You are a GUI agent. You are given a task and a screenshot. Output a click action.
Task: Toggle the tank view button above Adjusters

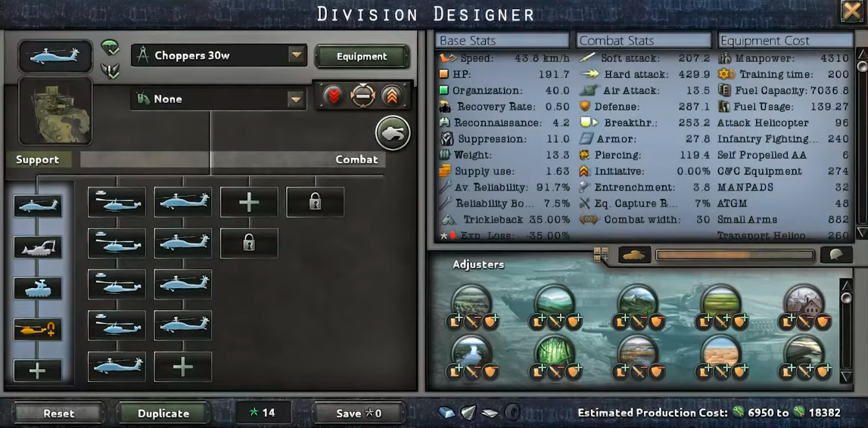click(634, 255)
